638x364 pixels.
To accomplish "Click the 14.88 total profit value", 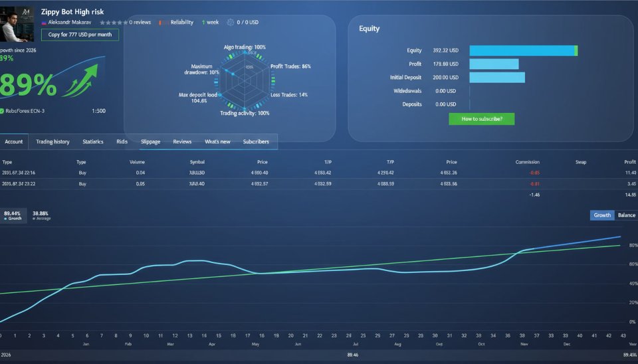I will click(x=631, y=195).
